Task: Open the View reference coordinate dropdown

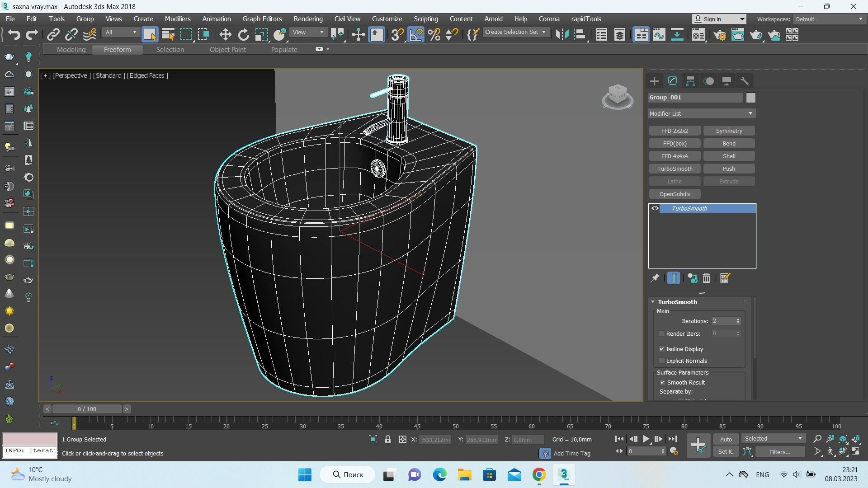Action: point(308,33)
